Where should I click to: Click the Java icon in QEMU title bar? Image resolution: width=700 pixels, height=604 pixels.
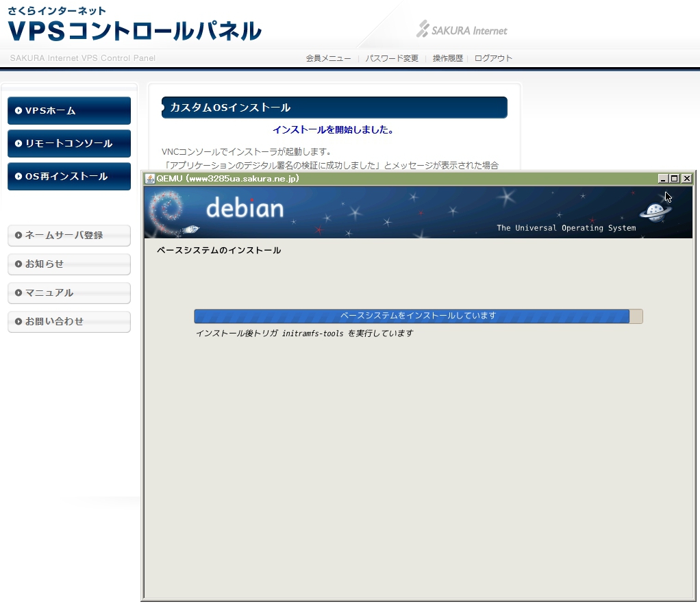tap(150, 179)
